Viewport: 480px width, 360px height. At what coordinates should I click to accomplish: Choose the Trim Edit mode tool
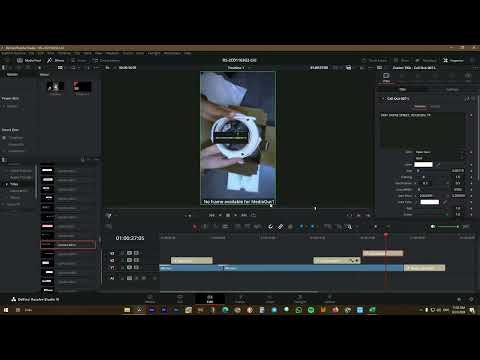click(x=205, y=227)
